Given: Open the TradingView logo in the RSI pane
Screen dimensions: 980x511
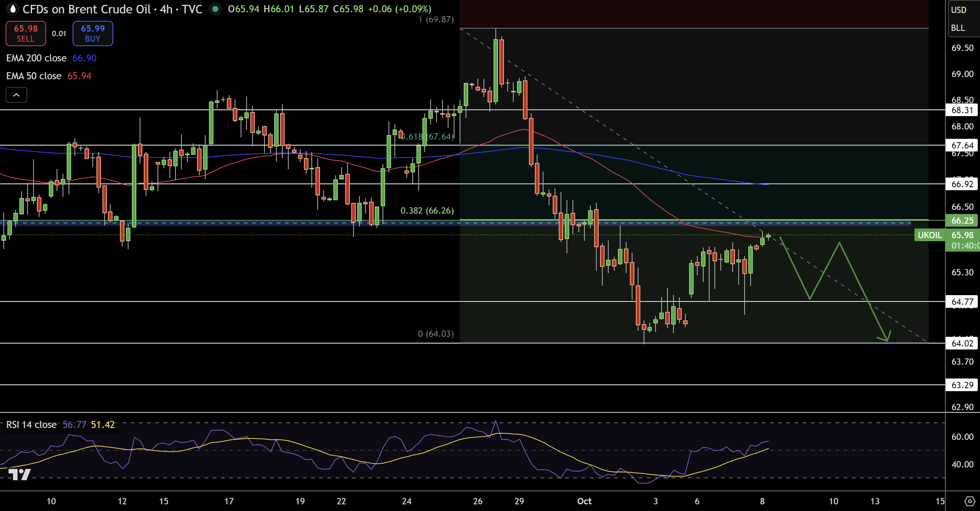Looking at the screenshot, I should point(19,474).
